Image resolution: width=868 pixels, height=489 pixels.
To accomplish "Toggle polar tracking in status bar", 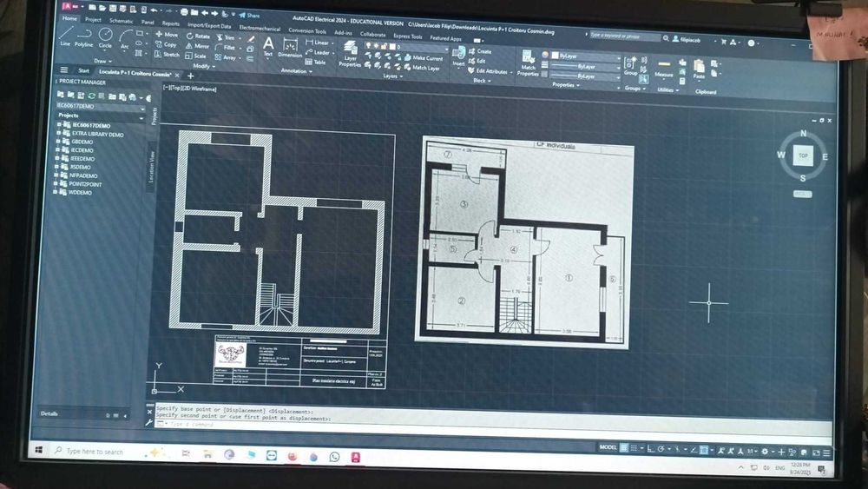I will (x=661, y=448).
